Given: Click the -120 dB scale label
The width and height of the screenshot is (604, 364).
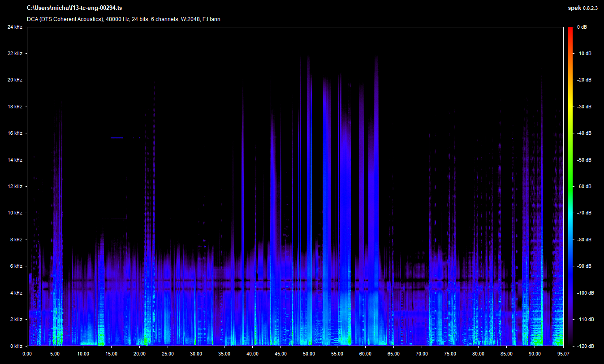Looking at the screenshot, I should [x=585, y=346].
